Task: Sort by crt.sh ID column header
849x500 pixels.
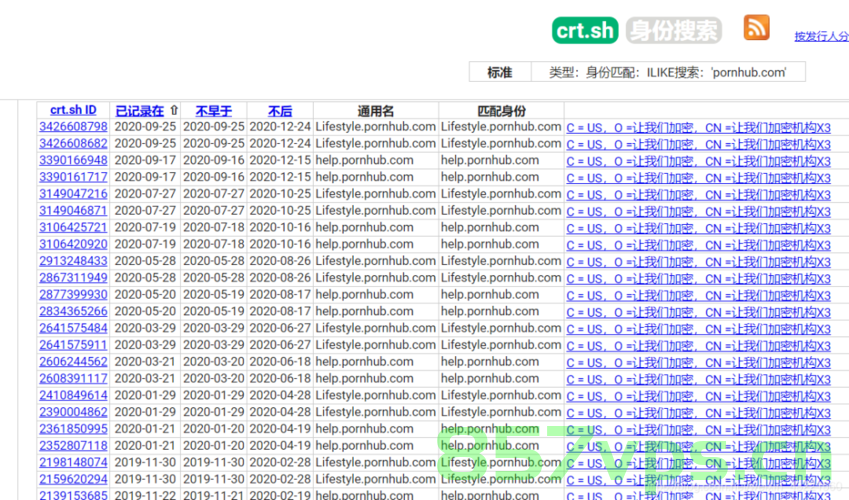Action: [x=73, y=110]
